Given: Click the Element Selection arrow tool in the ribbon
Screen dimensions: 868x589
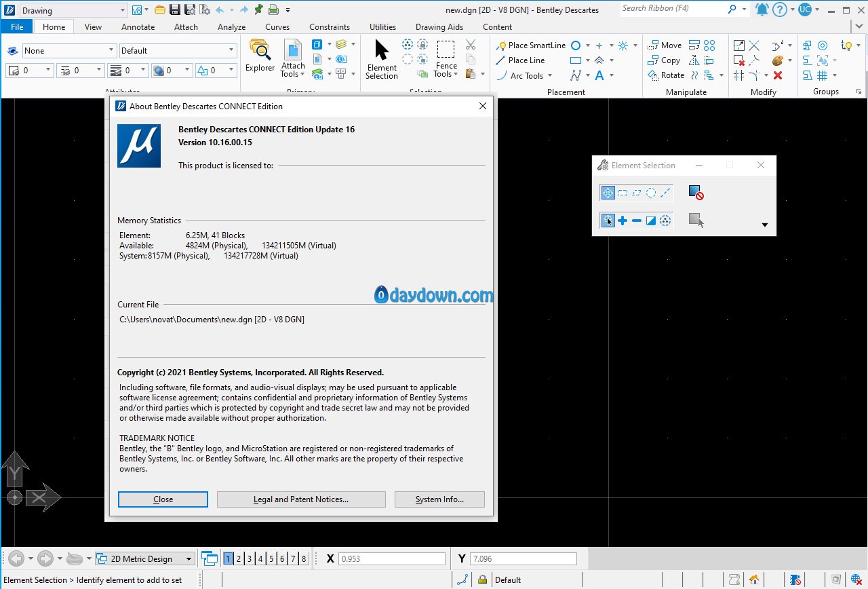Looking at the screenshot, I should pos(382,59).
